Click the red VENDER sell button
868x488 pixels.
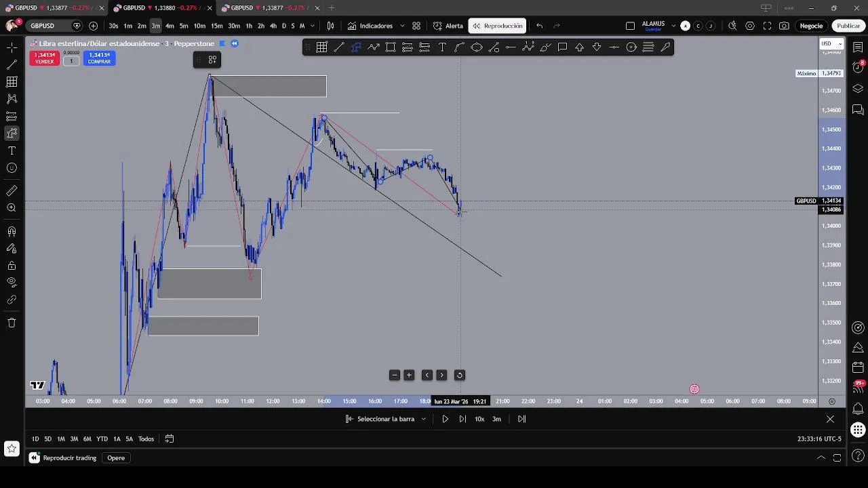pyautogui.click(x=44, y=58)
